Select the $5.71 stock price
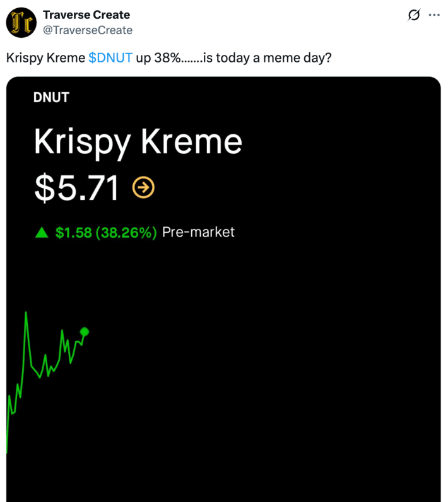The width and height of the screenshot is (448, 502). (x=76, y=187)
